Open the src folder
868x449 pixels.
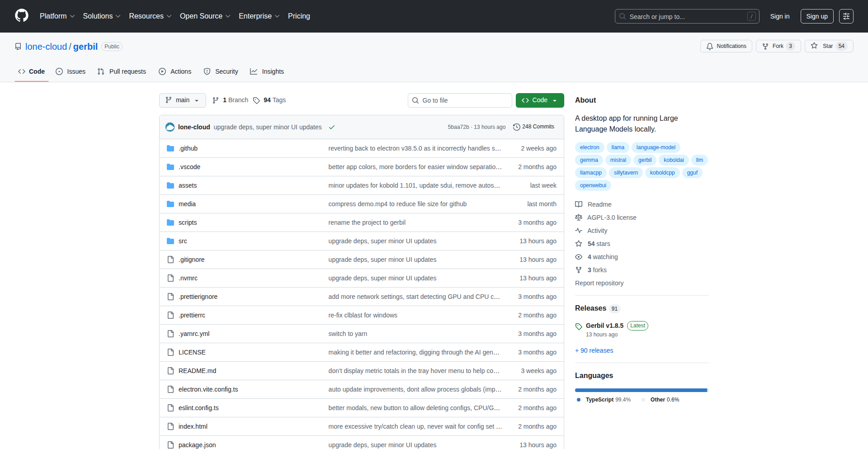click(183, 241)
